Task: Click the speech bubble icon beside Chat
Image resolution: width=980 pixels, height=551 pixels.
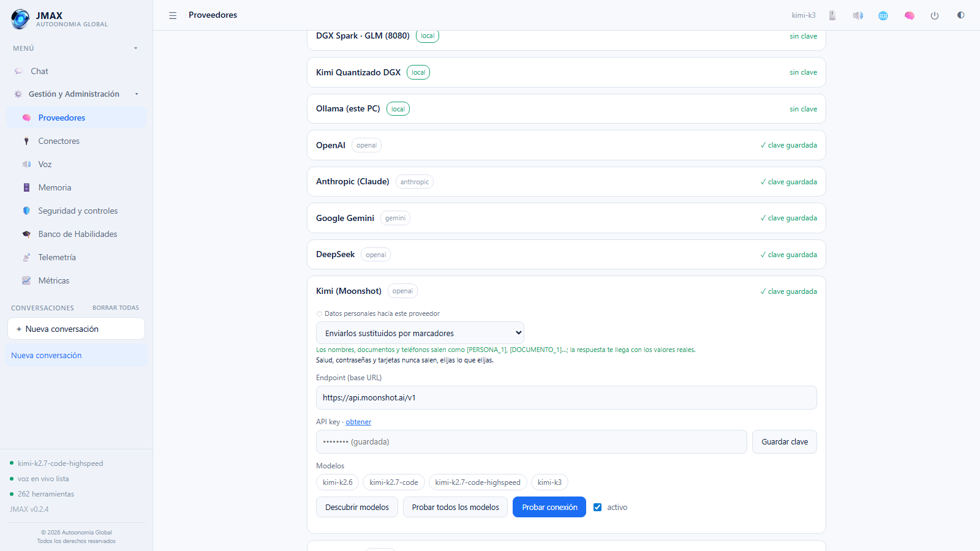Action: click(x=19, y=71)
